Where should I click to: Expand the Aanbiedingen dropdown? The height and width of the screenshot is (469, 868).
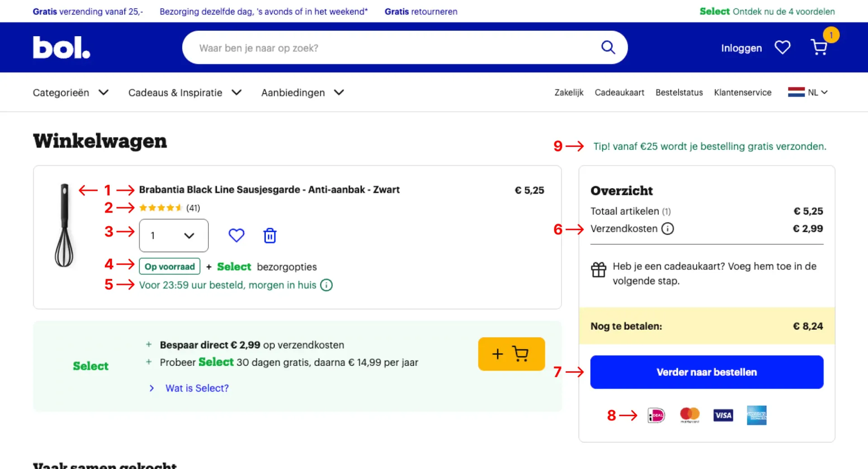[302, 93]
